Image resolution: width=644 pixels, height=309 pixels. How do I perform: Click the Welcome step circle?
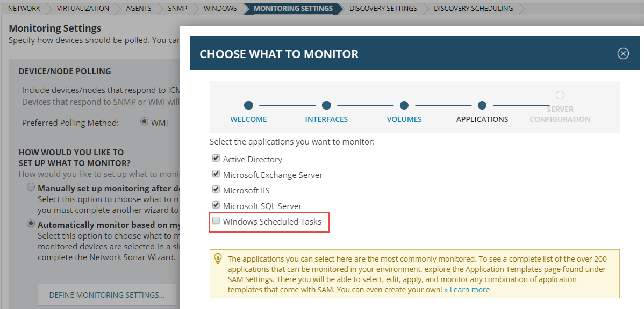[248, 105]
